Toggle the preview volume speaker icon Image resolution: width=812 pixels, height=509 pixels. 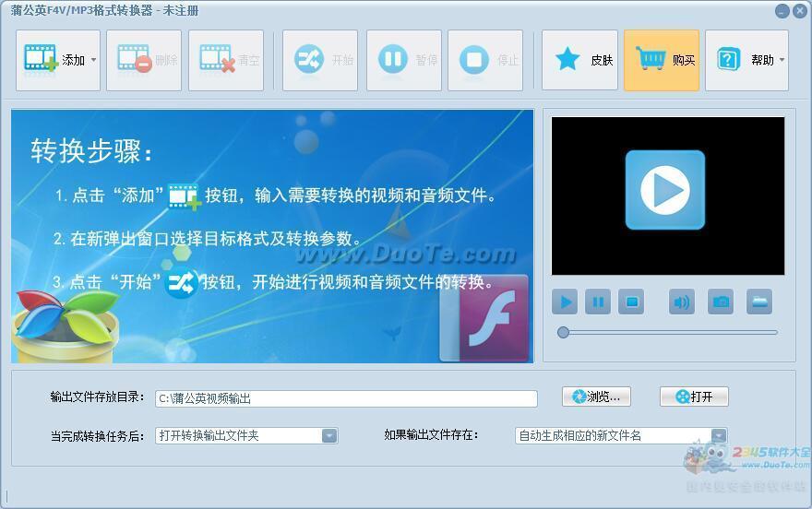tap(682, 302)
